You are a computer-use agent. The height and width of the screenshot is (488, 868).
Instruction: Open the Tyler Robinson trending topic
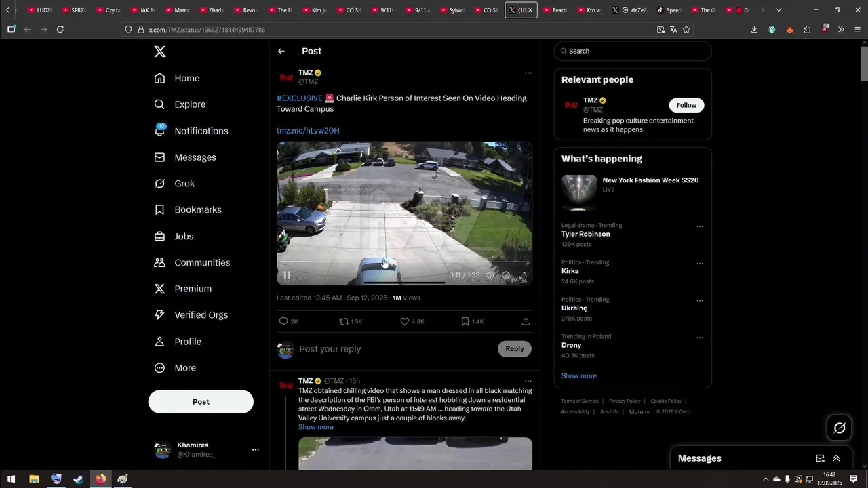click(x=586, y=235)
